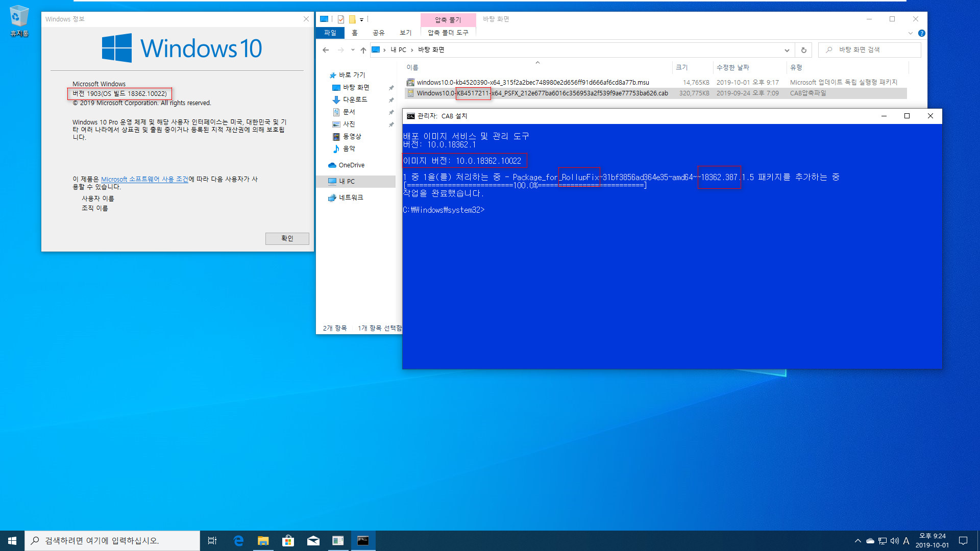The width and height of the screenshot is (980, 551).
Task: Minimize the CAB 설치 command prompt window
Action: click(884, 116)
